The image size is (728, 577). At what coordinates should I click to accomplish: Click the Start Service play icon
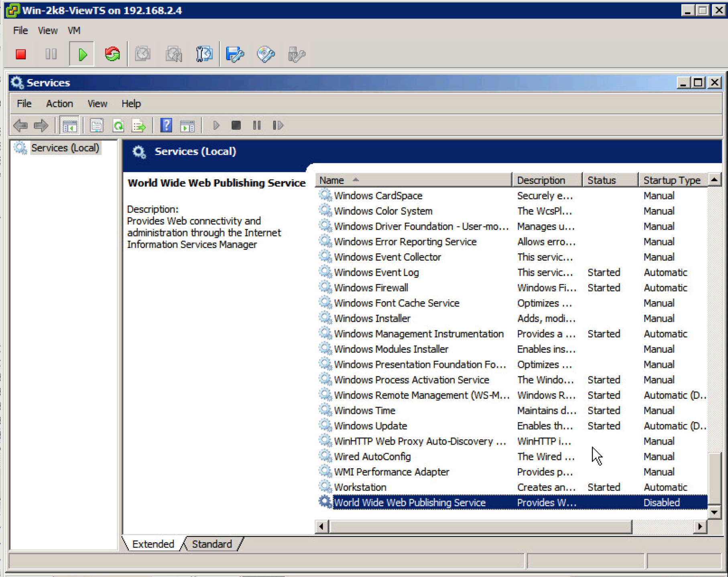click(216, 126)
